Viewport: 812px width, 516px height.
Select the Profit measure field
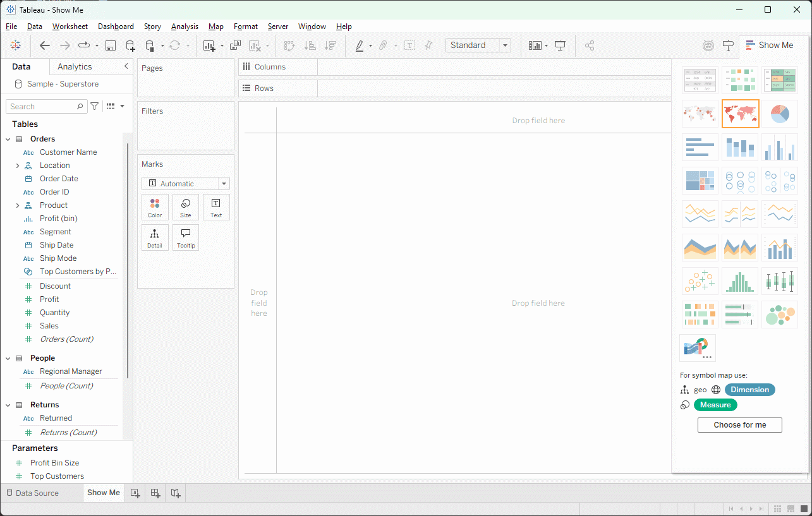pyautogui.click(x=49, y=299)
